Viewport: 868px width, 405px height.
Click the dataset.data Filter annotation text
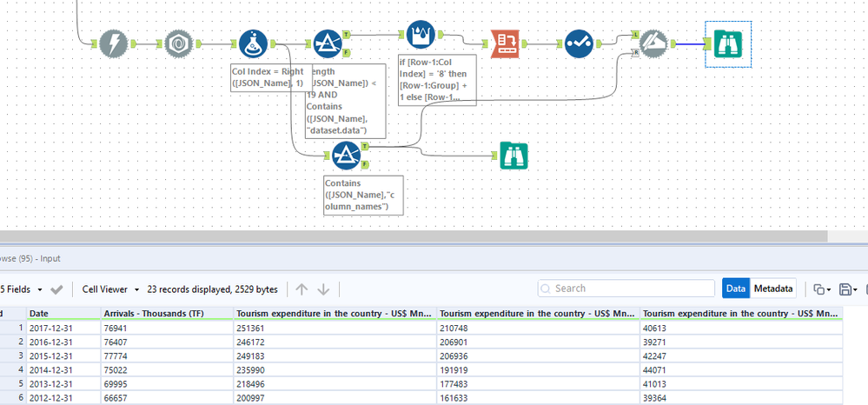tap(345, 101)
